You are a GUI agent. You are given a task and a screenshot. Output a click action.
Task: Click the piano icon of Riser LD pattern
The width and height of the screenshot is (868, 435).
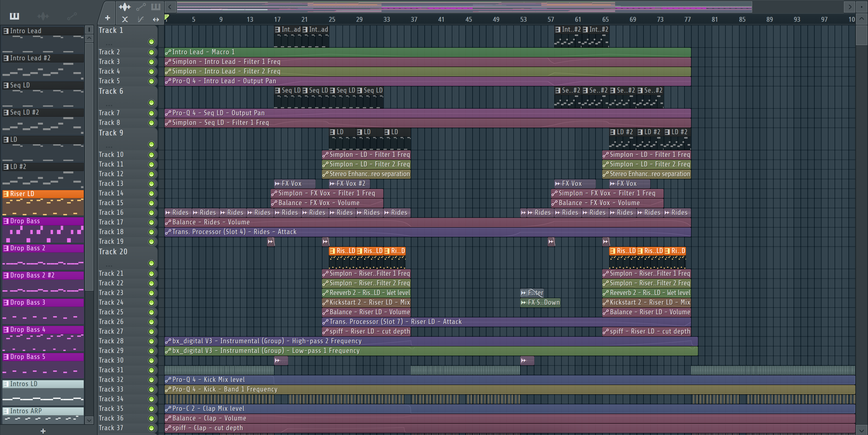click(x=6, y=194)
